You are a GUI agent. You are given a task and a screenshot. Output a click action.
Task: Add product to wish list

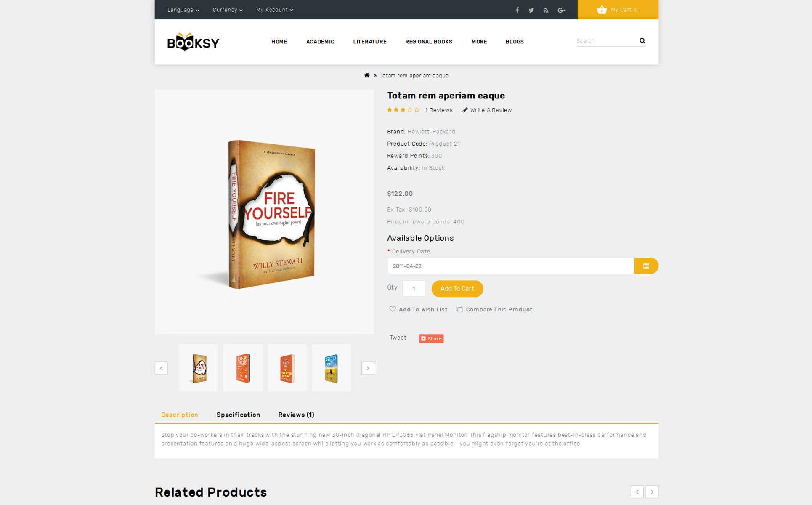pos(418,309)
